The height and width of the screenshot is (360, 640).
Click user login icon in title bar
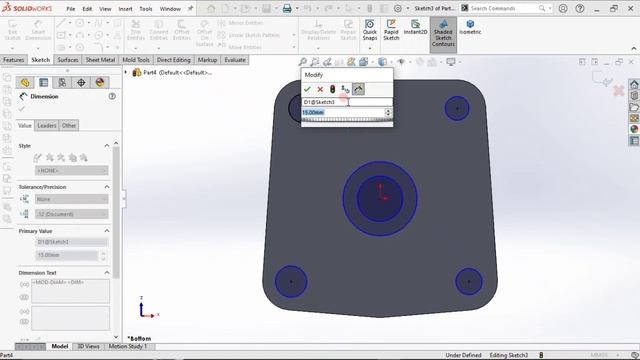(563, 8)
